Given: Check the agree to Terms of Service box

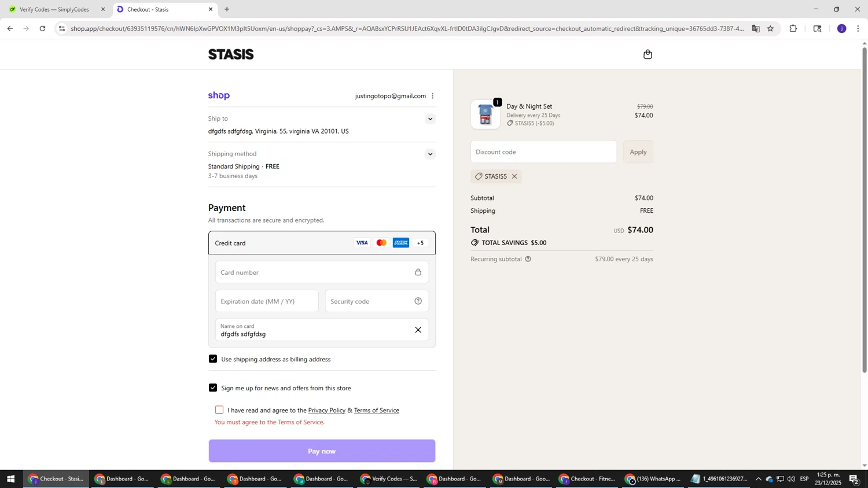Looking at the screenshot, I should 219,410.
